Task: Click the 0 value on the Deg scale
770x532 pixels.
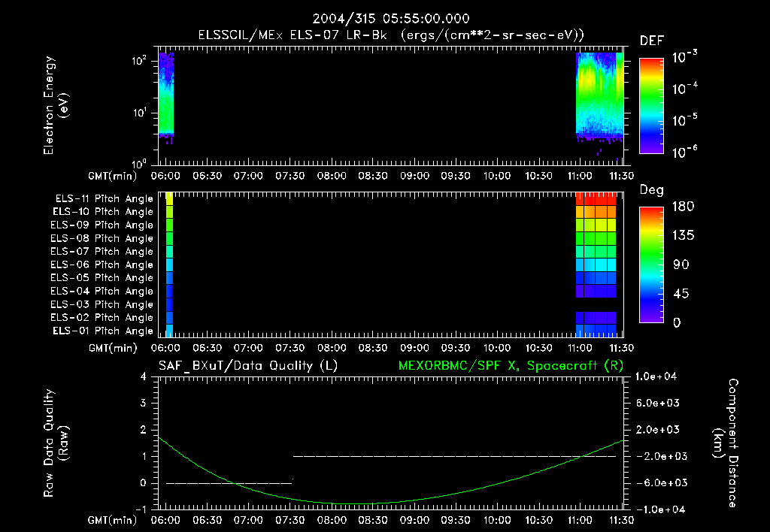Action: 678,323
